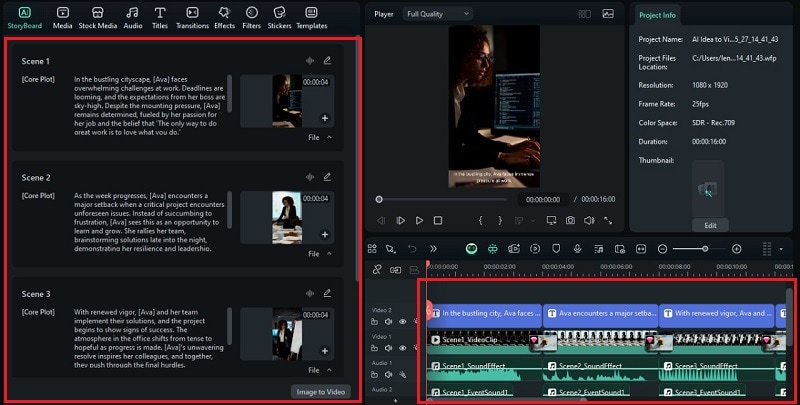Toggle Video 2 track visibility eye
The height and width of the screenshot is (405, 800).
click(x=403, y=321)
